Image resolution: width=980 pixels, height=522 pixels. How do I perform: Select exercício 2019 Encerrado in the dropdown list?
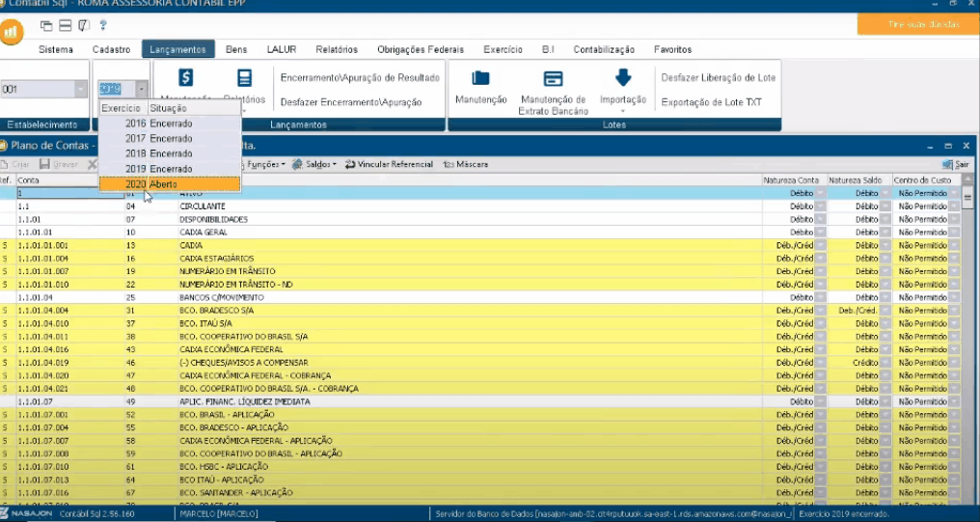tap(170, 169)
